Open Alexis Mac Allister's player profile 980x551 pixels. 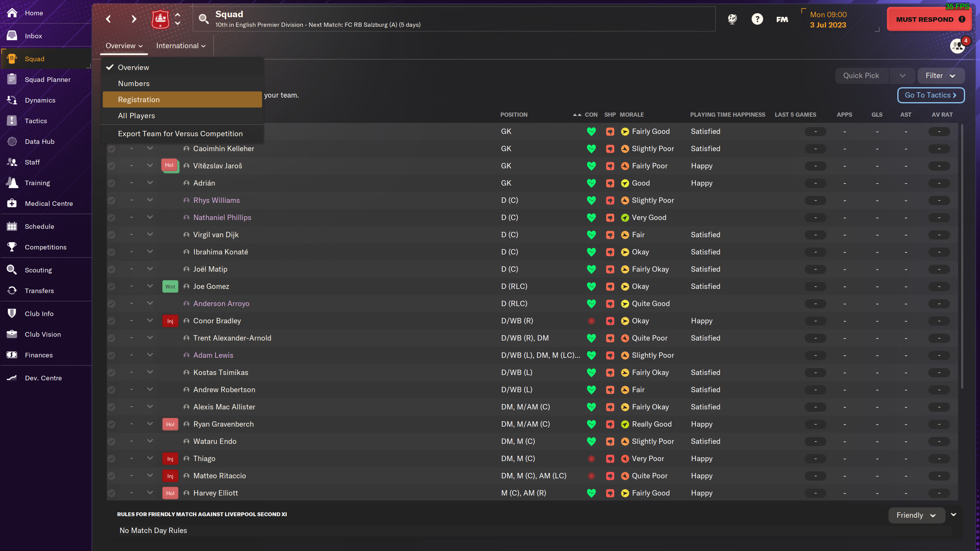point(224,407)
